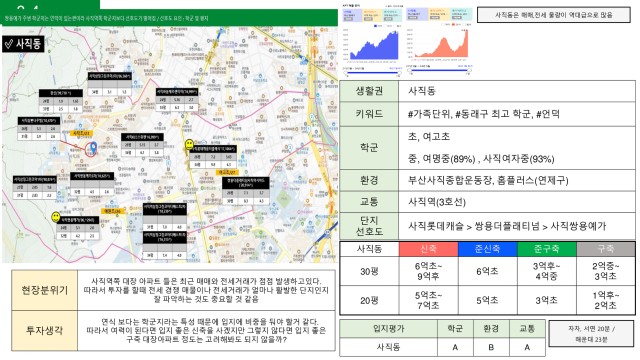The image size is (640, 360).
Task: Click '부산사직종합운동장, 홈플러스(연제구)' text
Action: [488, 180]
